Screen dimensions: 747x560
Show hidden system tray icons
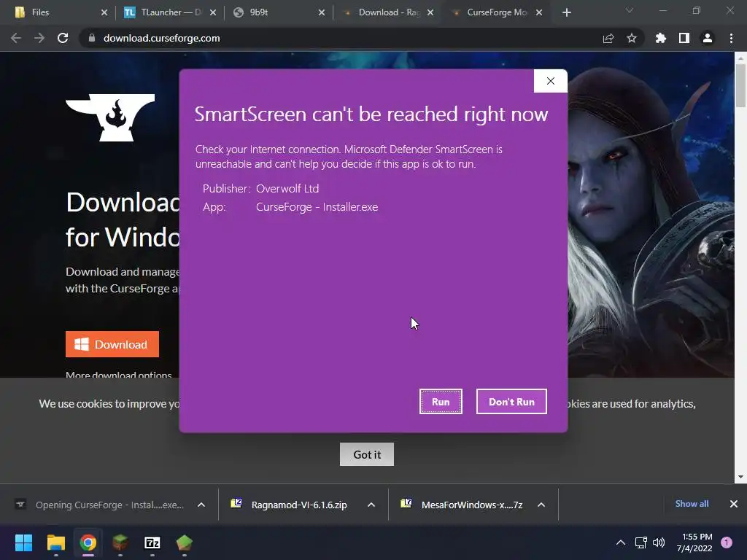tap(620, 542)
